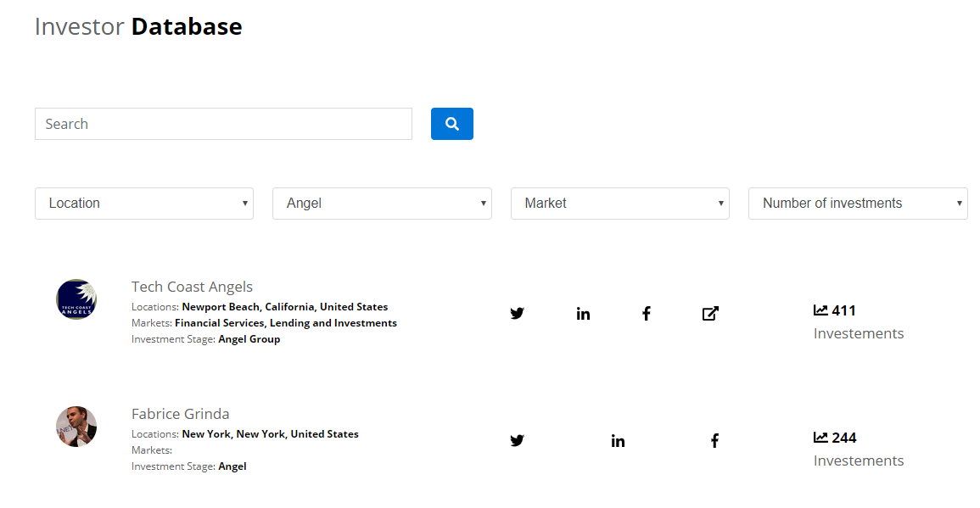Click the investments chart icon next to 244
Viewport: 980px width, 508px height.
pyautogui.click(x=822, y=437)
